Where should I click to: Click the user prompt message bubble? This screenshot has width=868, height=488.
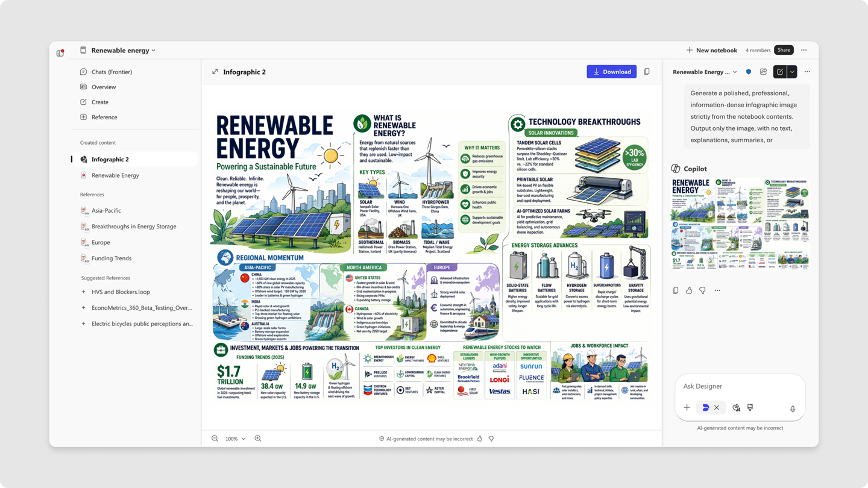pyautogui.click(x=747, y=117)
